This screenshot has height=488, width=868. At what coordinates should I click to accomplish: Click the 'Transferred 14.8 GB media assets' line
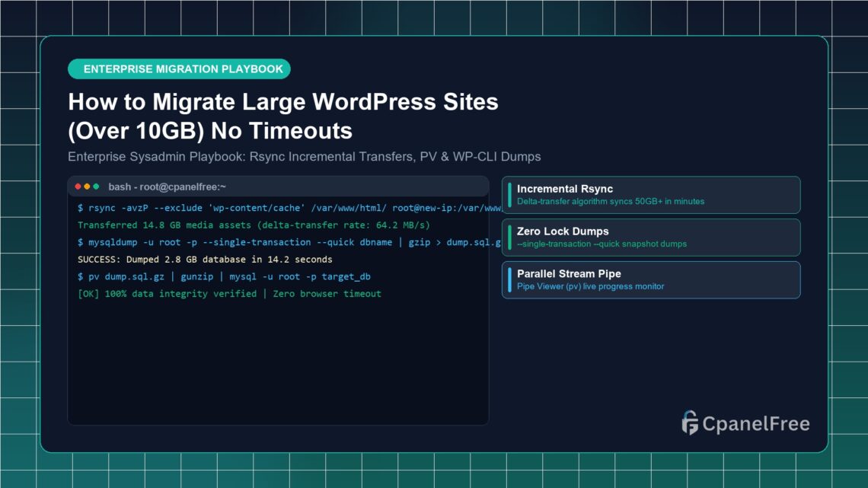click(x=254, y=225)
